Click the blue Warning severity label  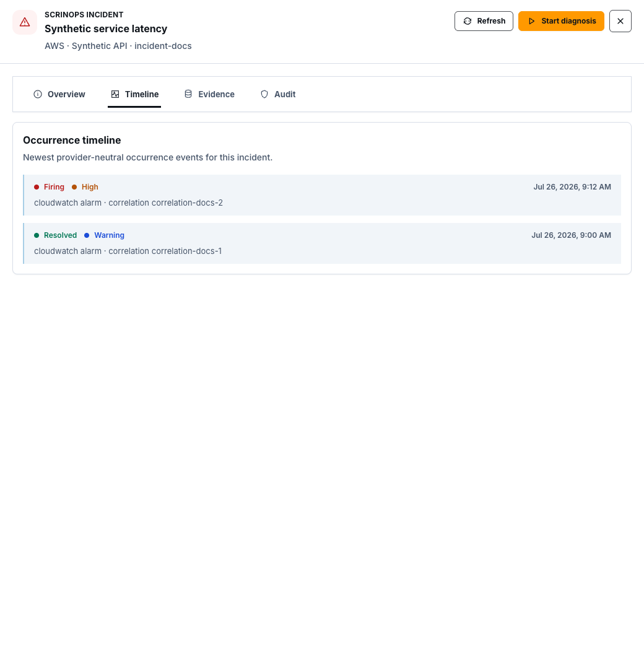pyautogui.click(x=109, y=235)
